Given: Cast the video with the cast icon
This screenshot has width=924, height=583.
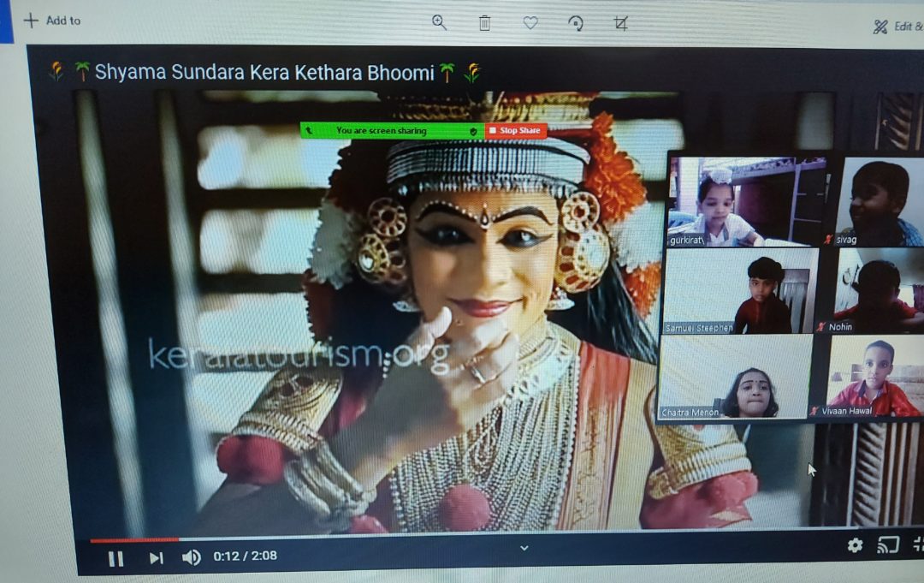Looking at the screenshot, I should click(x=888, y=544).
